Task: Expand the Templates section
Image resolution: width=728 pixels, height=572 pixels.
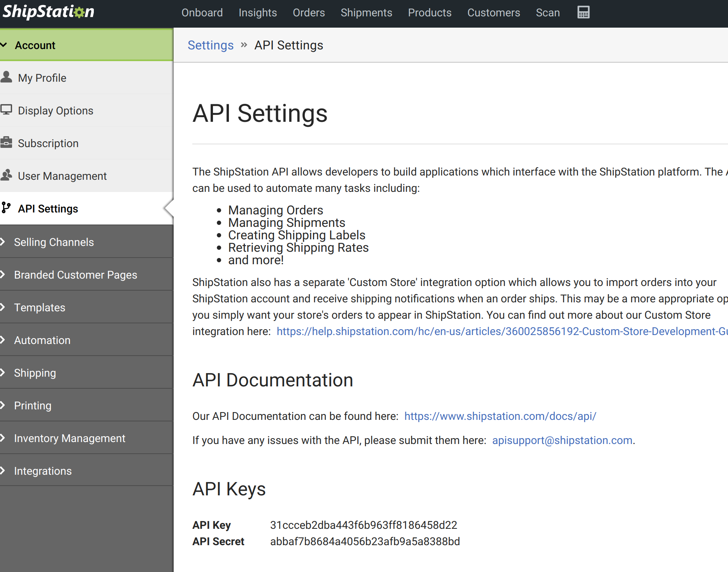Action: click(86, 307)
